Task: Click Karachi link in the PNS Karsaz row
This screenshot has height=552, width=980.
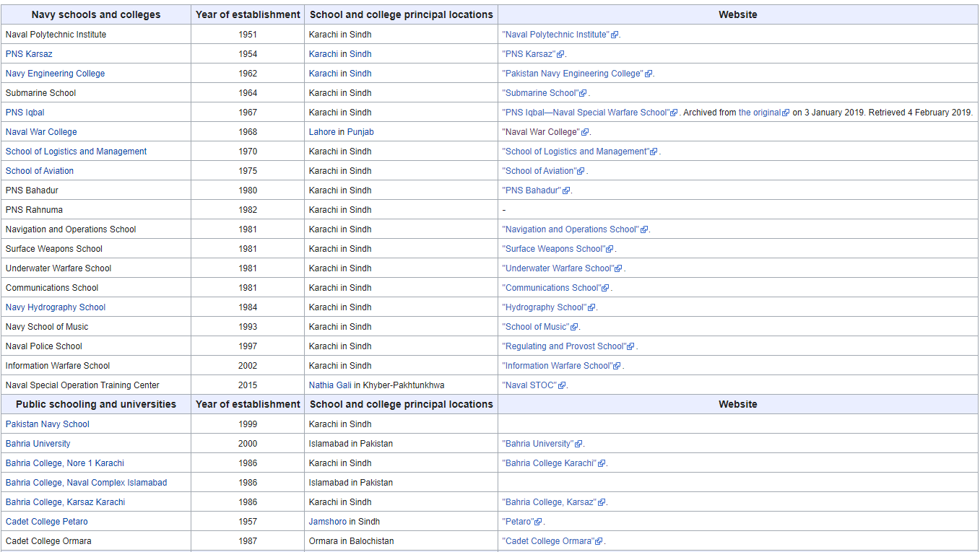Action: (x=324, y=54)
